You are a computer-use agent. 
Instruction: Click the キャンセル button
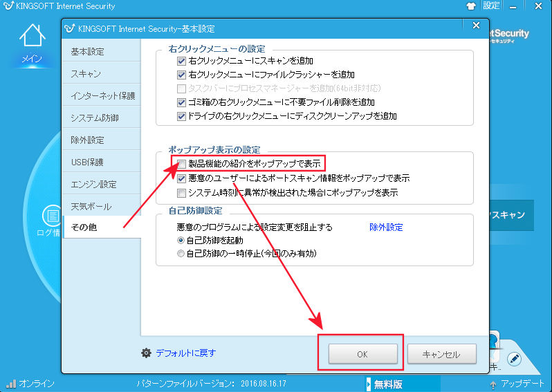(x=442, y=354)
